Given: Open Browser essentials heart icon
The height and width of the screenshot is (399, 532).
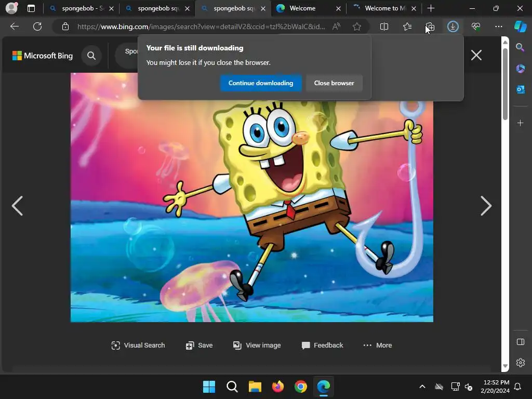Looking at the screenshot, I should click(476, 26).
